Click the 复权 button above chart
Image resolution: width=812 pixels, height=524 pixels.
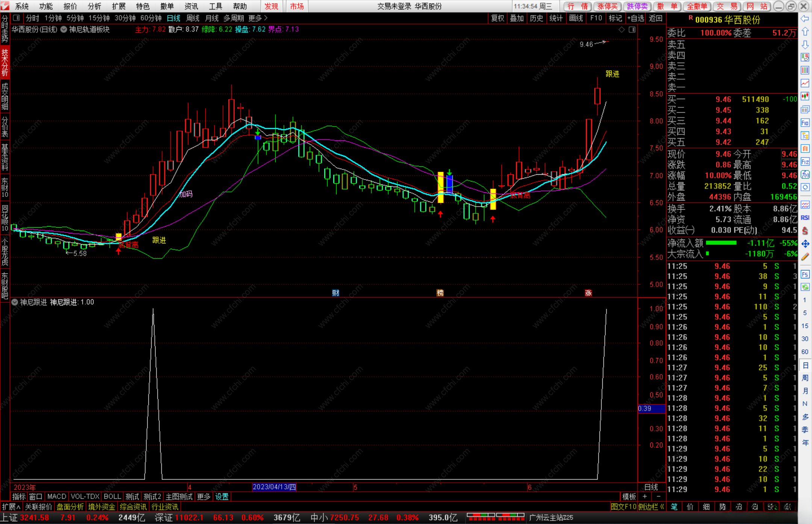click(x=497, y=18)
